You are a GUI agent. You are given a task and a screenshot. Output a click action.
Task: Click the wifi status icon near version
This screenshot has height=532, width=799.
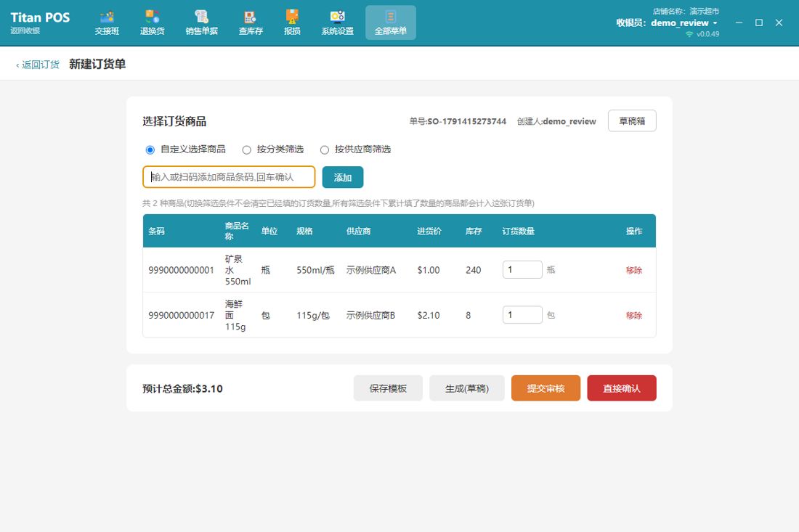[689, 34]
